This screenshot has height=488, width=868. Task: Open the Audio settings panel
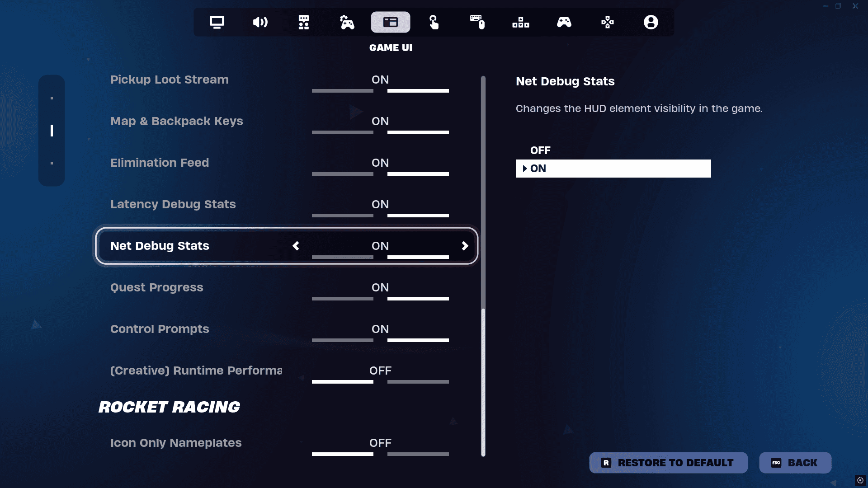pyautogui.click(x=260, y=22)
